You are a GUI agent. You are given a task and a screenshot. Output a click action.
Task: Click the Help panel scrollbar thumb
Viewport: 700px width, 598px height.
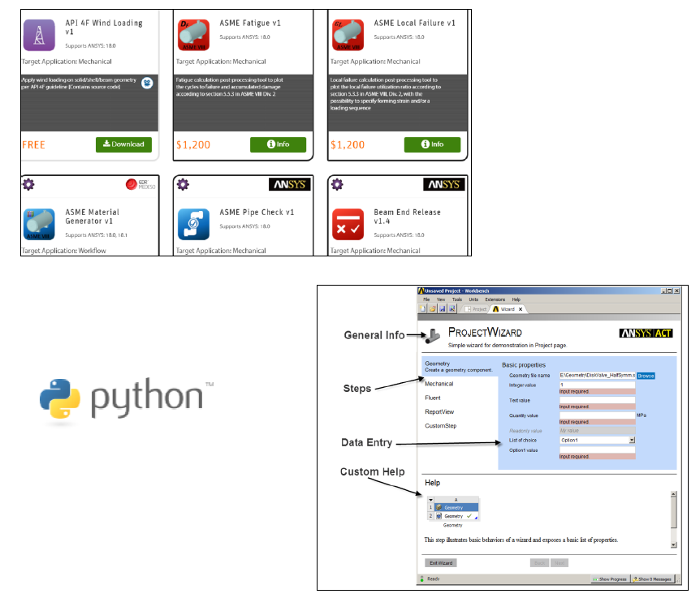[x=674, y=513]
